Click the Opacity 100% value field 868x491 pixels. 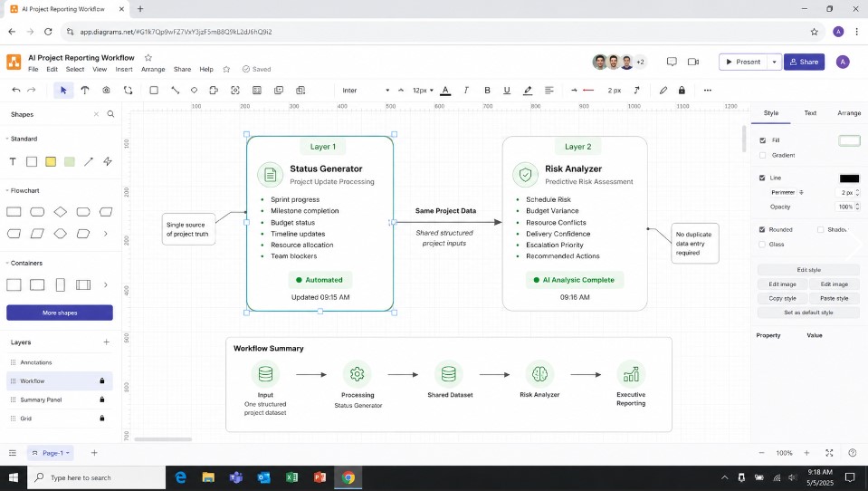(847, 207)
